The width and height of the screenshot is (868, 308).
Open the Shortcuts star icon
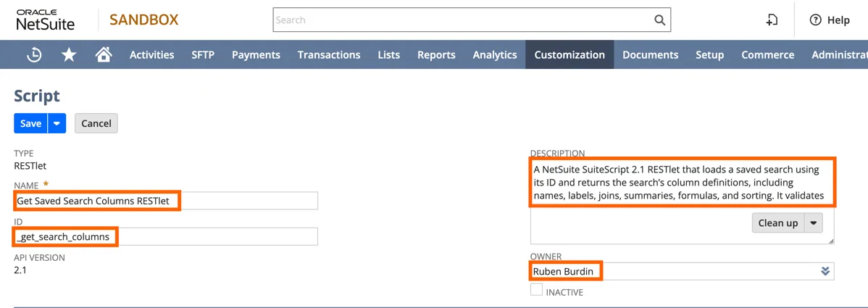coord(69,54)
